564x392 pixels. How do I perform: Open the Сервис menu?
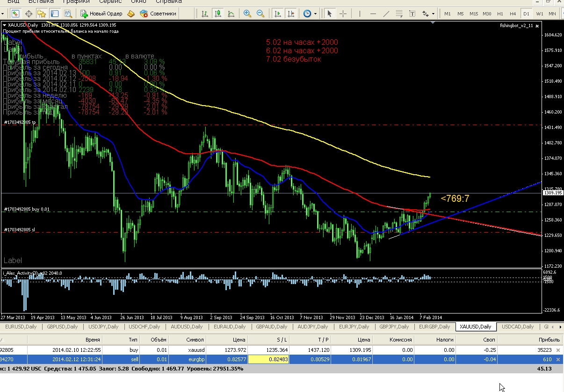[x=110, y=2]
